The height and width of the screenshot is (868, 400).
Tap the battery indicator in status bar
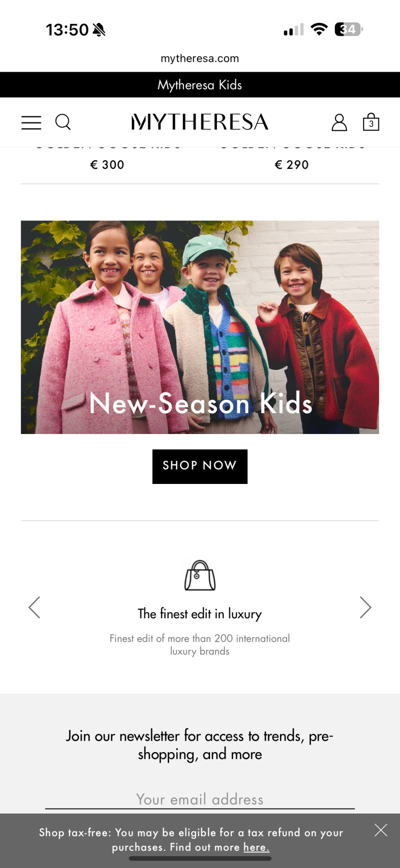(x=348, y=29)
